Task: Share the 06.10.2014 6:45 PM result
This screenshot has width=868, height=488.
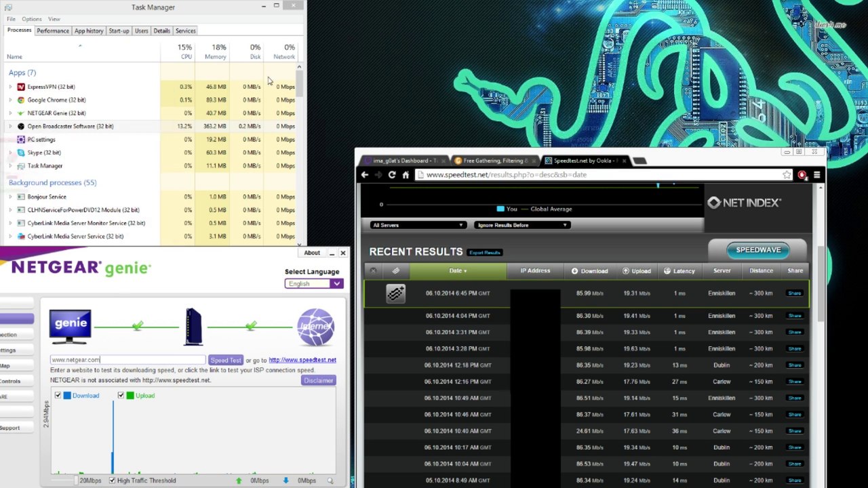Action: [x=795, y=293]
